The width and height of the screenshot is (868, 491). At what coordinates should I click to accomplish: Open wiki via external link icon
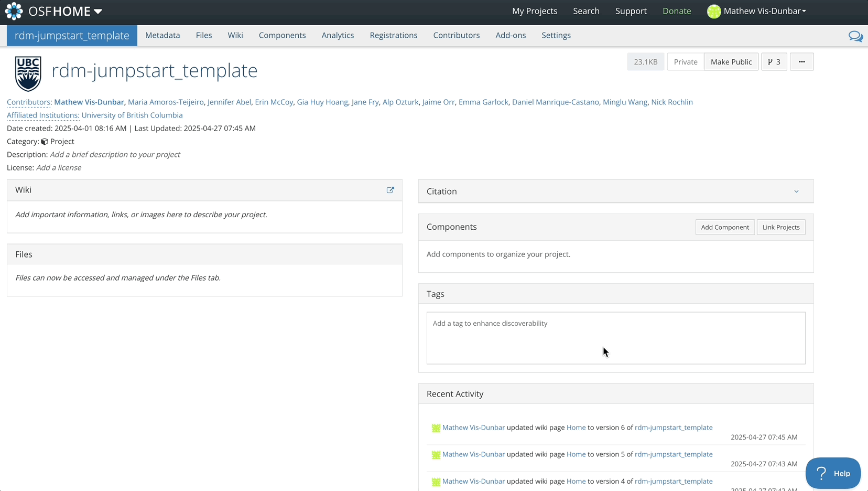[x=390, y=190]
